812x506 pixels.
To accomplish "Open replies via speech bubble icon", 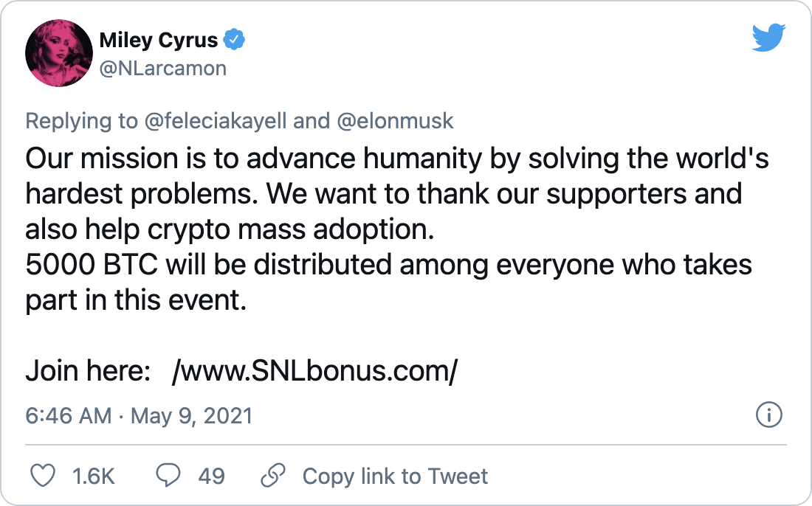I will click(168, 476).
